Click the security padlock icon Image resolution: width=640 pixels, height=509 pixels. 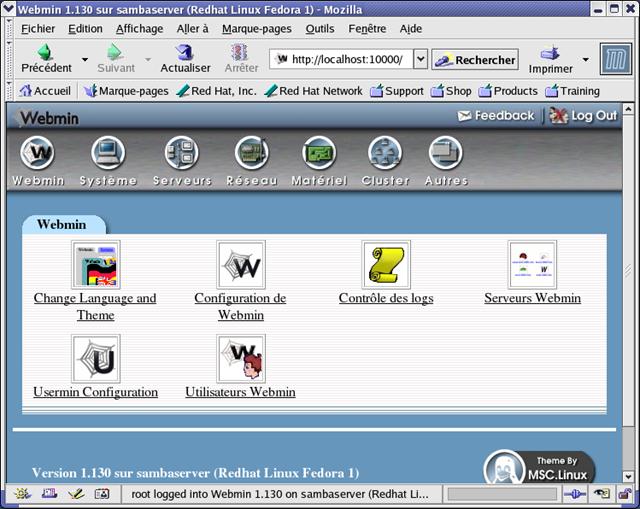coord(624,494)
